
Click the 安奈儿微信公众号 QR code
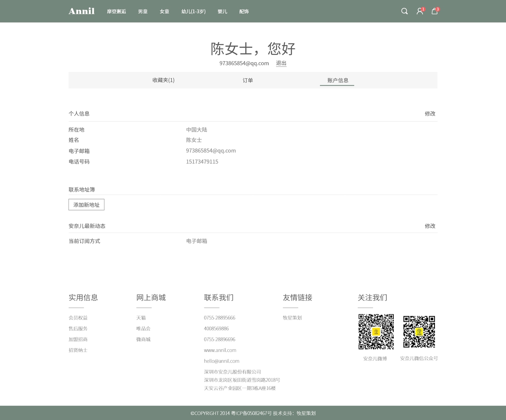pyautogui.click(x=419, y=332)
